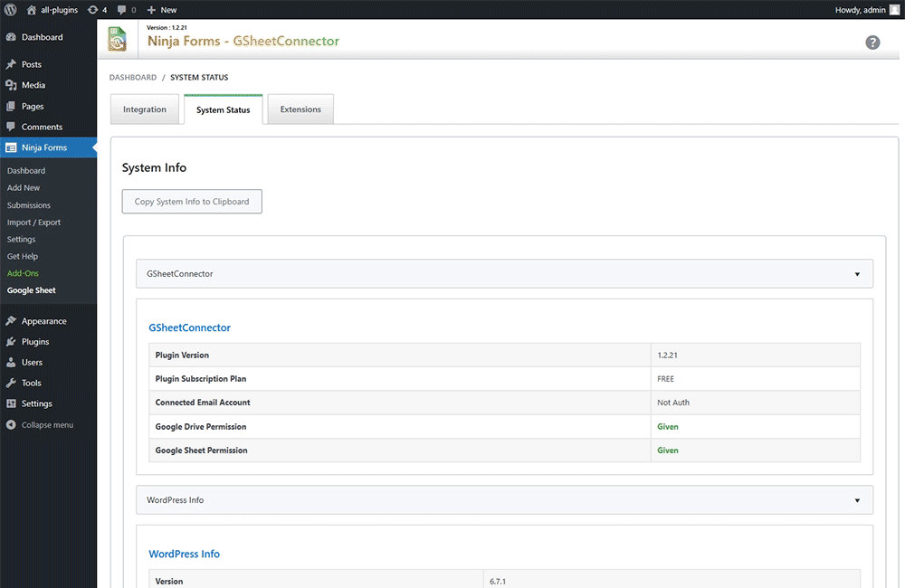Open the WordPress logo menu
This screenshot has height=588, width=905.
(10, 10)
